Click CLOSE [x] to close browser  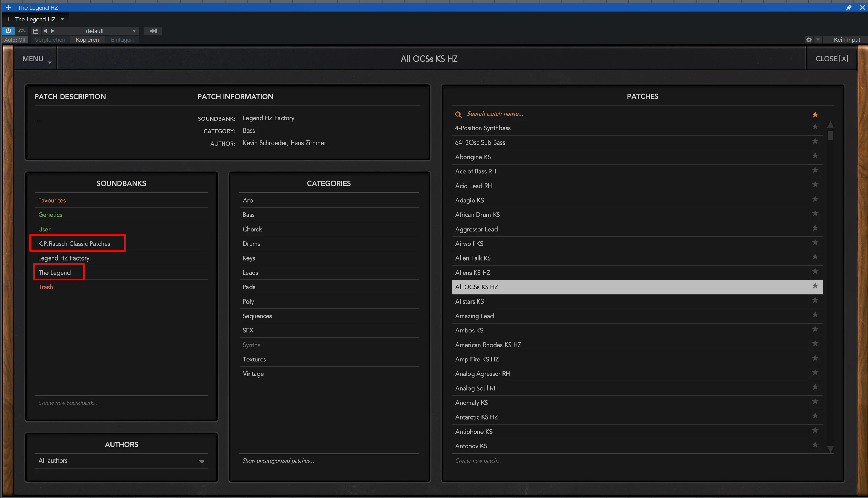832,59
